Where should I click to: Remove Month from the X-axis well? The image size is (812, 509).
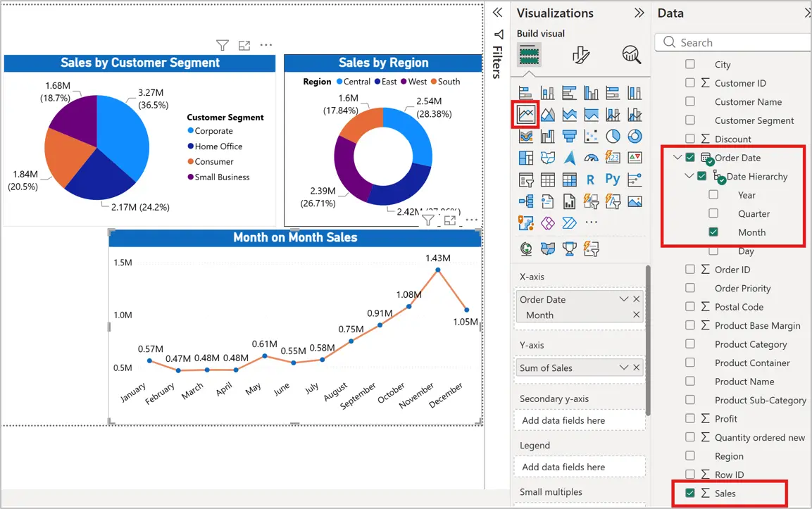coord(637,315)
